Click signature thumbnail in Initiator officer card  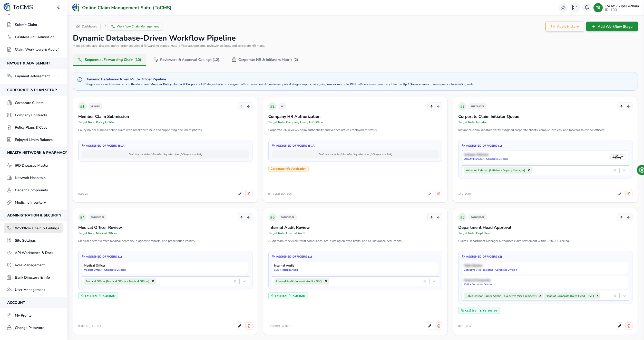point(618,157)
